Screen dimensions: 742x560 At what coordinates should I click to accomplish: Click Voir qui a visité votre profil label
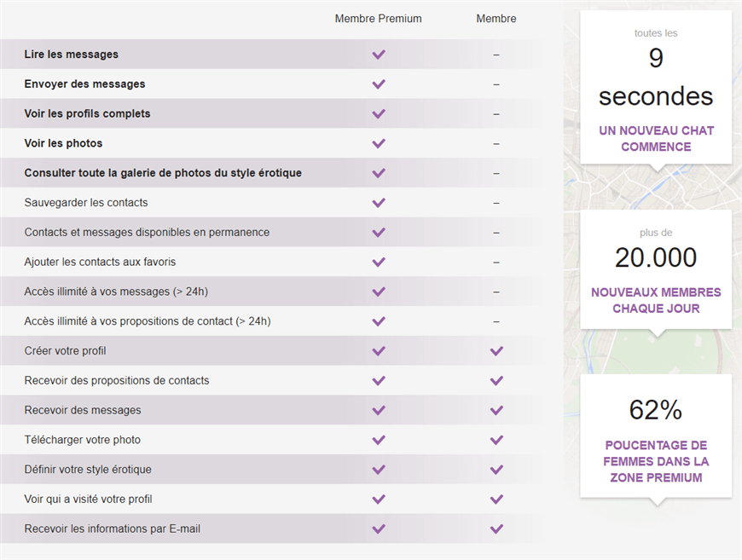[89, 499]
